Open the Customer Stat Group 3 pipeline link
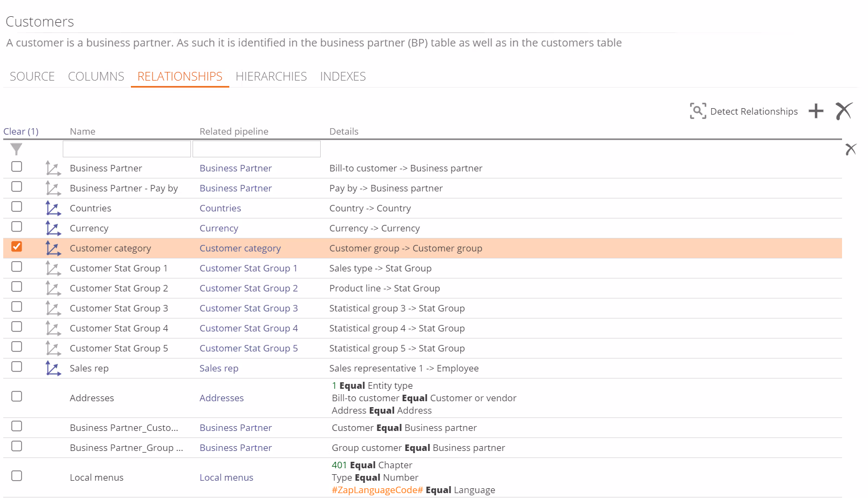The width and height of the screenshot is (868, 498). coord(248,308)
